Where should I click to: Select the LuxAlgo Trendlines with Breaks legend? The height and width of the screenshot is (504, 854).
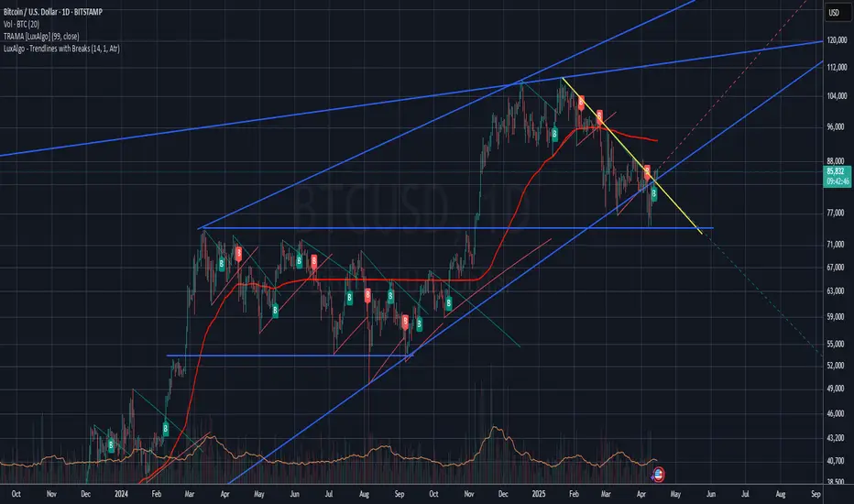tap(61, 49)
